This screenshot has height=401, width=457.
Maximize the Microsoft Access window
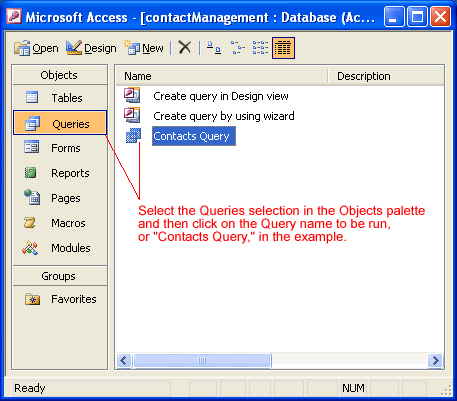coord(417,17)
